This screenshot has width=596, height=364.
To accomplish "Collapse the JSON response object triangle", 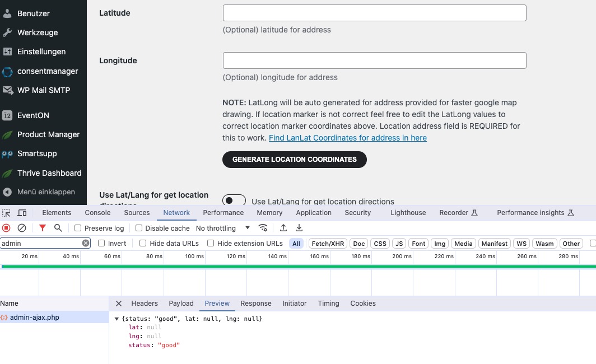I will (117, 319).
